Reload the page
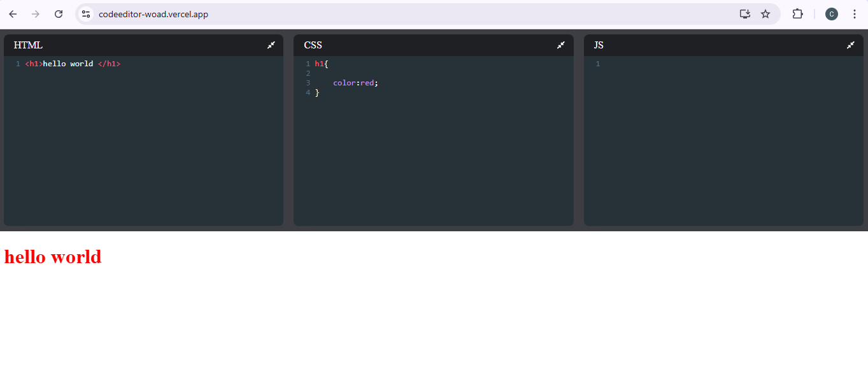This screenshot has width=868, height=374. coord(59,14)
